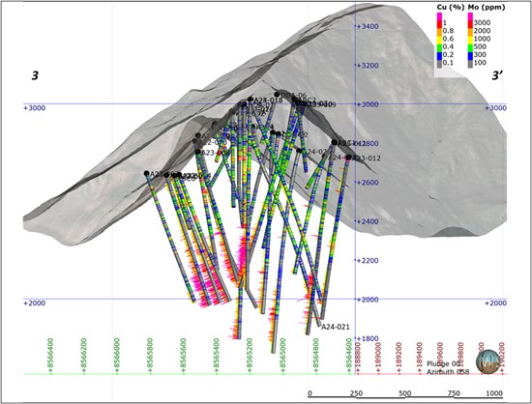Viewport: 532px width, 404px height.
Task: Click the northing label +8566400
Action: point(51,356)
